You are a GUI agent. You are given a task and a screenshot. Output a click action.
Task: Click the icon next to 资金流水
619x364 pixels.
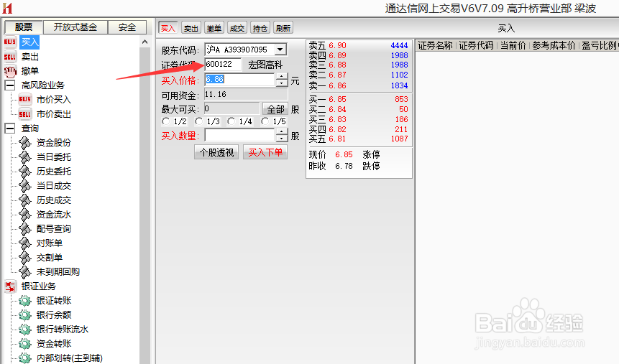(25, 215)
